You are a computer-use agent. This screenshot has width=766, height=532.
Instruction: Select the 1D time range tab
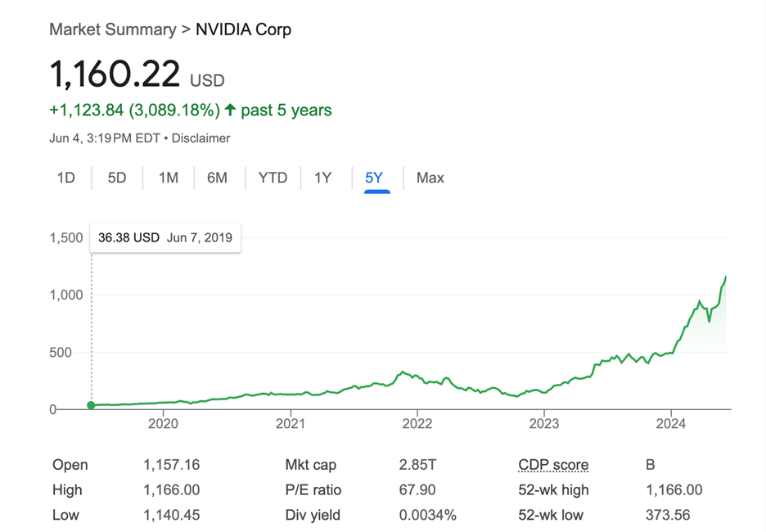66,178
